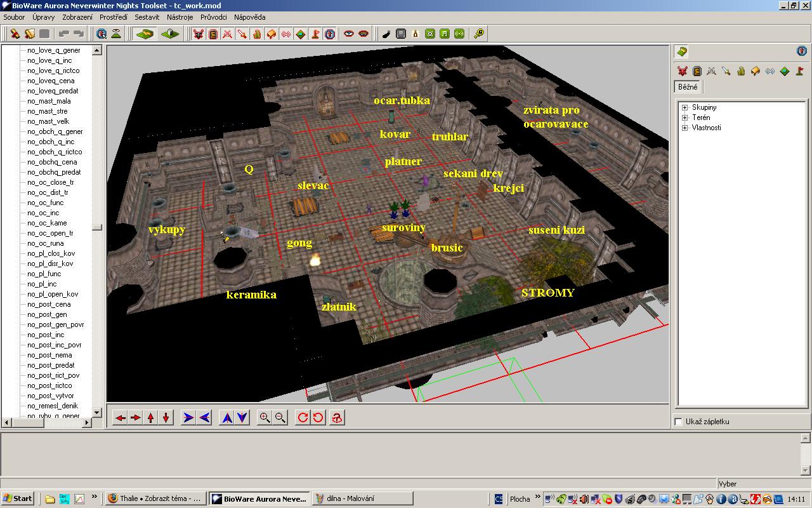Select no_post_cena in the script list
The height and width of the screenshot is (508, 812).
point(49,304)
